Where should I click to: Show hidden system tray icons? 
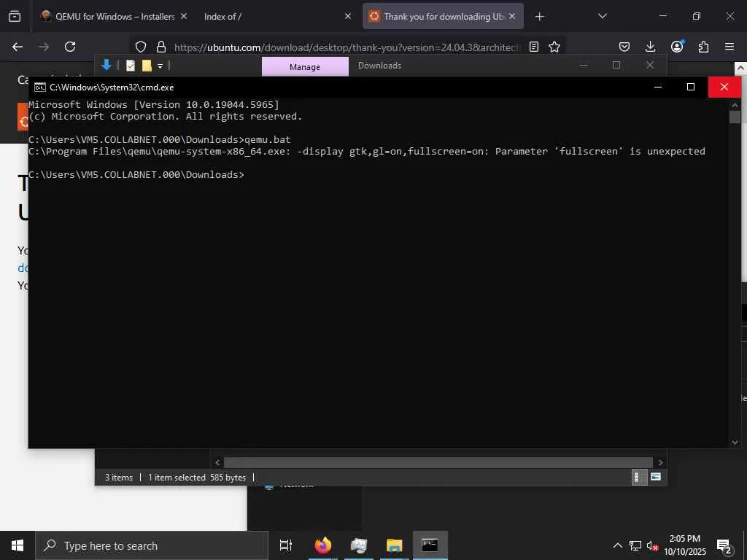[617, 545]
